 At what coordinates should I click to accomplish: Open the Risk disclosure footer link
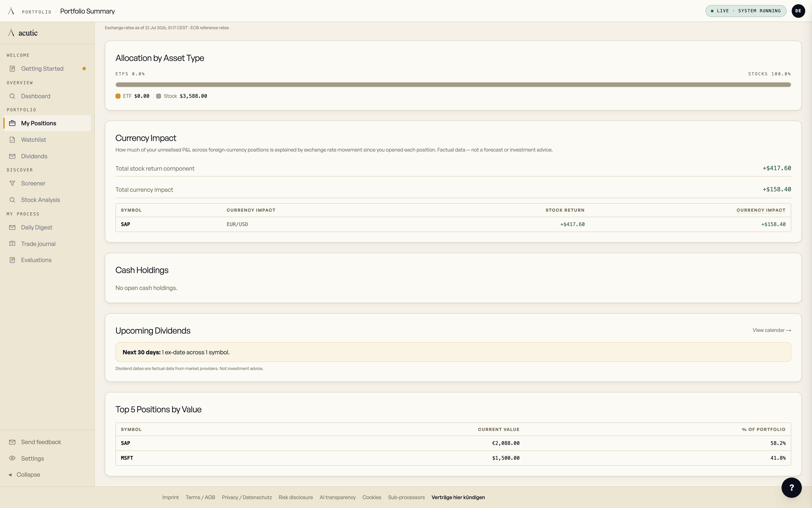click(x=296, y=497)
